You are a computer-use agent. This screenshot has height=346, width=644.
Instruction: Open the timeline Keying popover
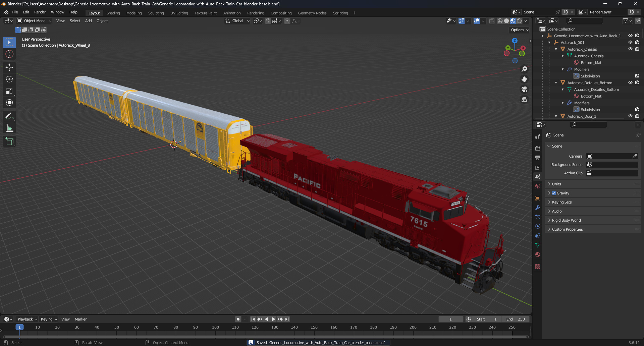(x=49, y=319)
